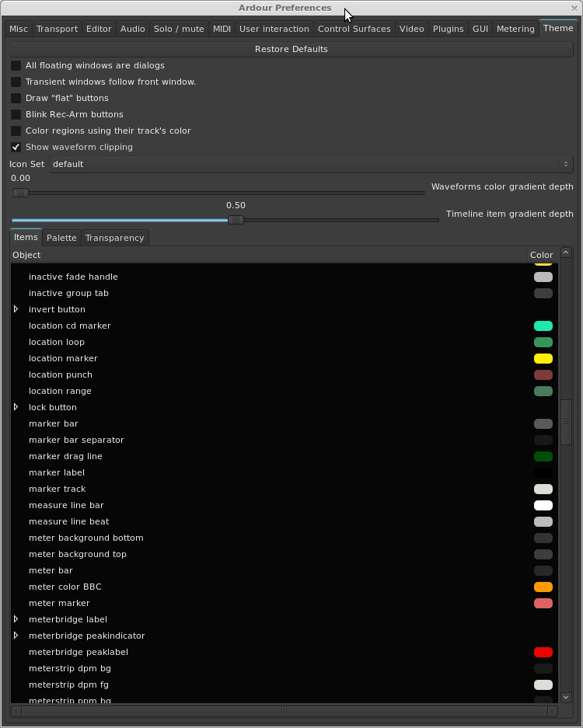Open the Control Surfaces tab
The width and height of the screenshot is (583, 728).
[354, 29]
